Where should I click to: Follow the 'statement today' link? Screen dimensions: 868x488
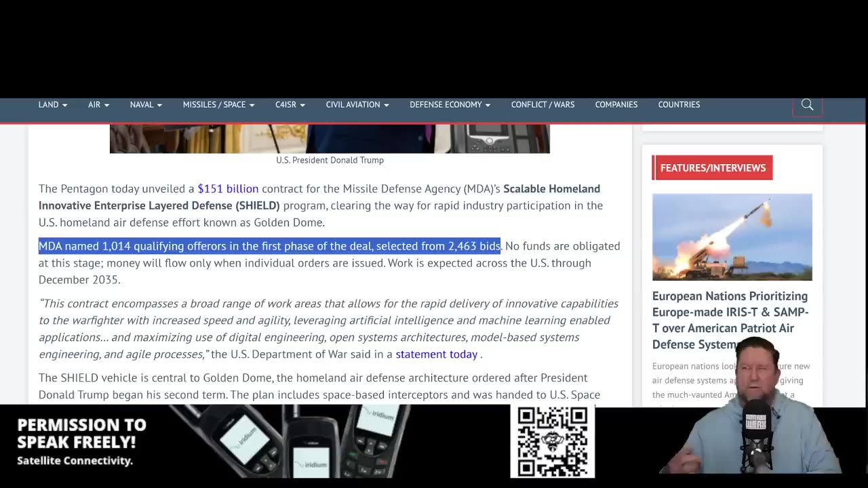pyautogui.click(x=436, y=354)
